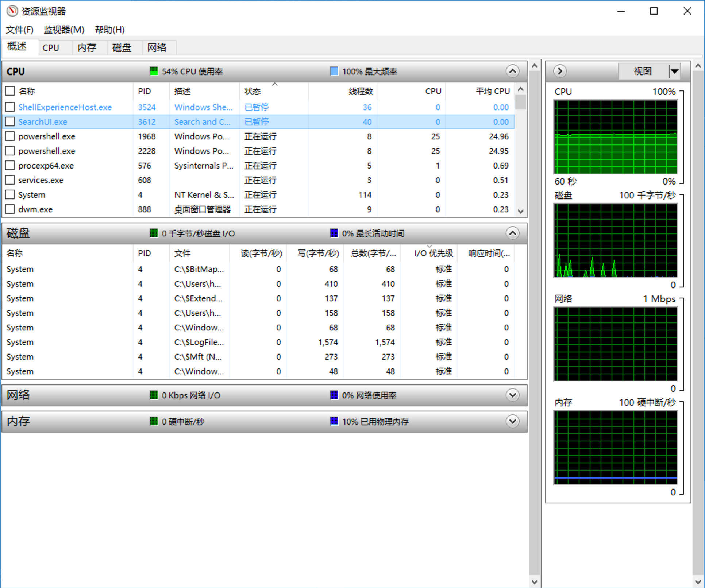Switch to the 内存 tab
705x588 pixels.
coord(87,47)
